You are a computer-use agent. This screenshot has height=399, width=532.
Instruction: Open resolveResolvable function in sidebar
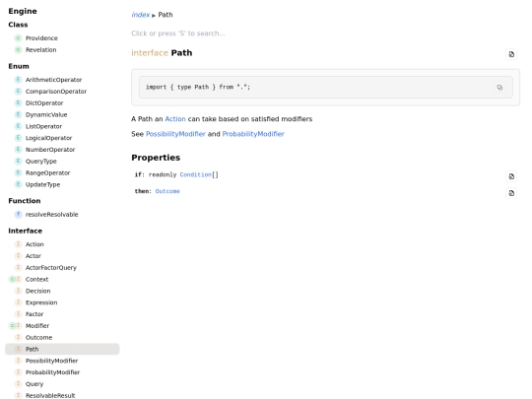pyautogui.click(x=52, y=215)
